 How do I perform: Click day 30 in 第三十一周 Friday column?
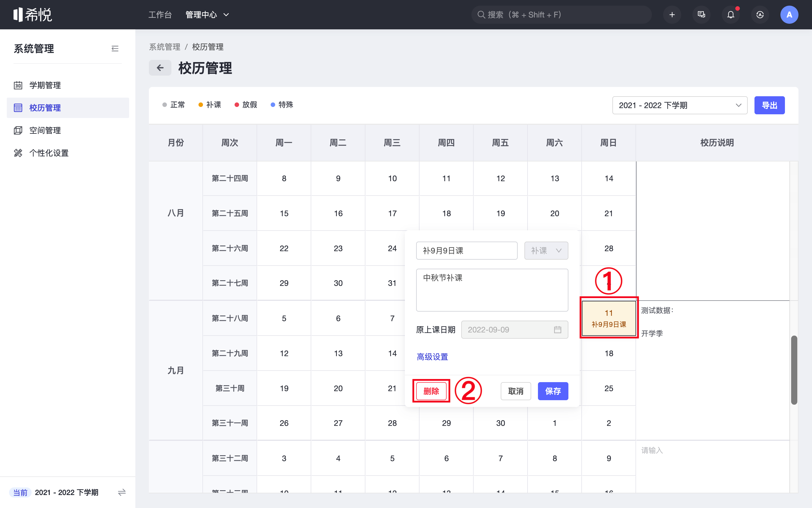500,423
